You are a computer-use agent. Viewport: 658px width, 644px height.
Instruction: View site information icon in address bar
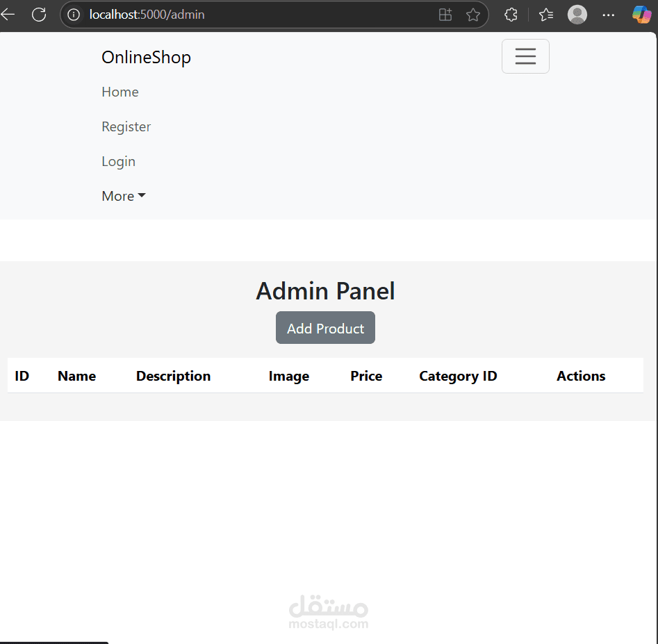tap(74, 15)
